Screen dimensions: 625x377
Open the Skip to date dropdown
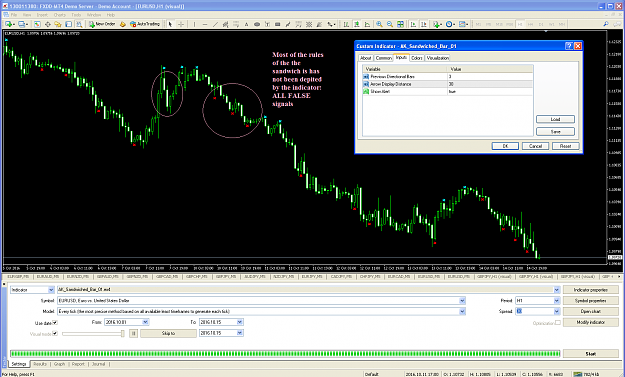tap(240, 333)
